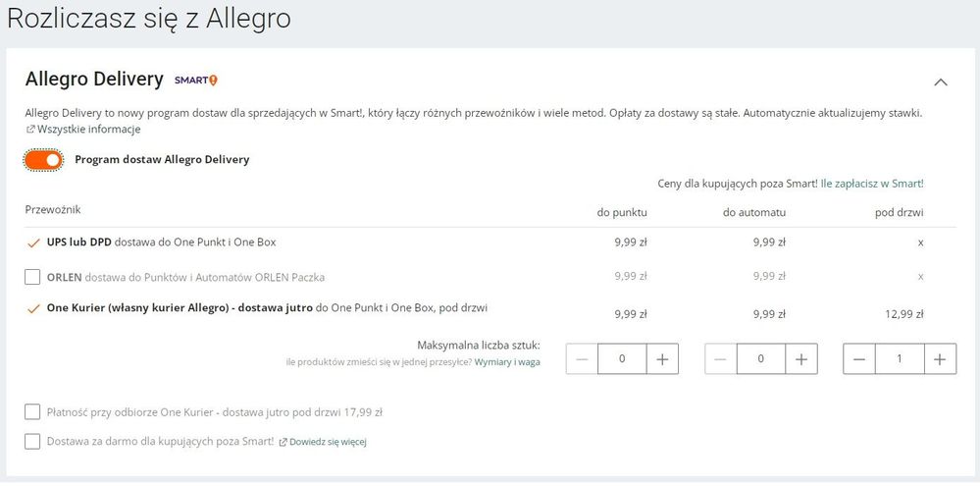Decrease pod drzwi quantity with minus icon
The height and width of the screenshot is (486, 980).
pos(859,359)
